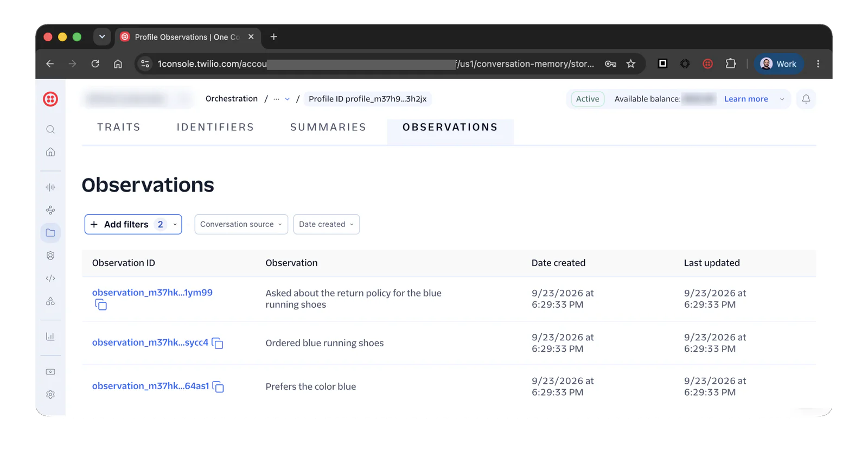Open the notifications bell
Screen dimensions: 868x463
coord(806,99)
